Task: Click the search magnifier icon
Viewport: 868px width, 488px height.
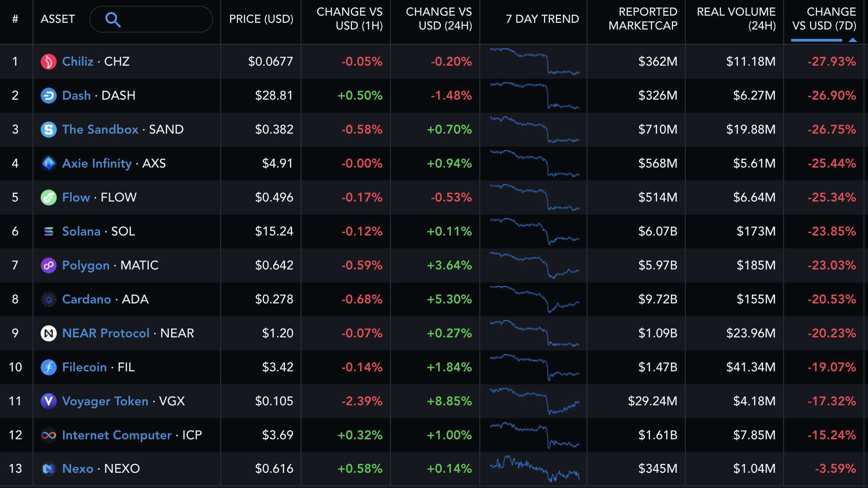Action: click(x=113, y=19)
